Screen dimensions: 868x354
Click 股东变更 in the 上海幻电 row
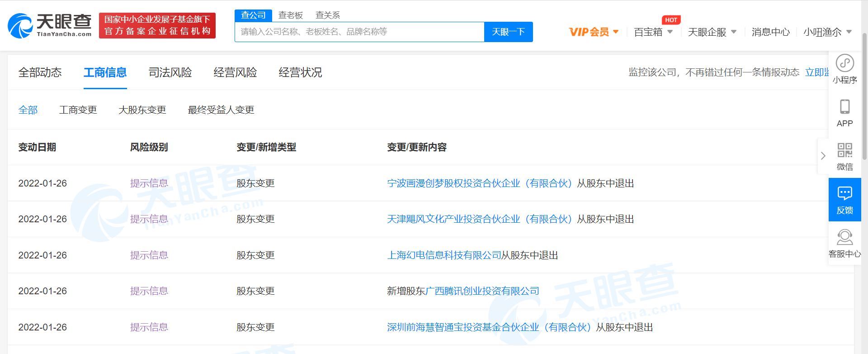tap(255, 255)
